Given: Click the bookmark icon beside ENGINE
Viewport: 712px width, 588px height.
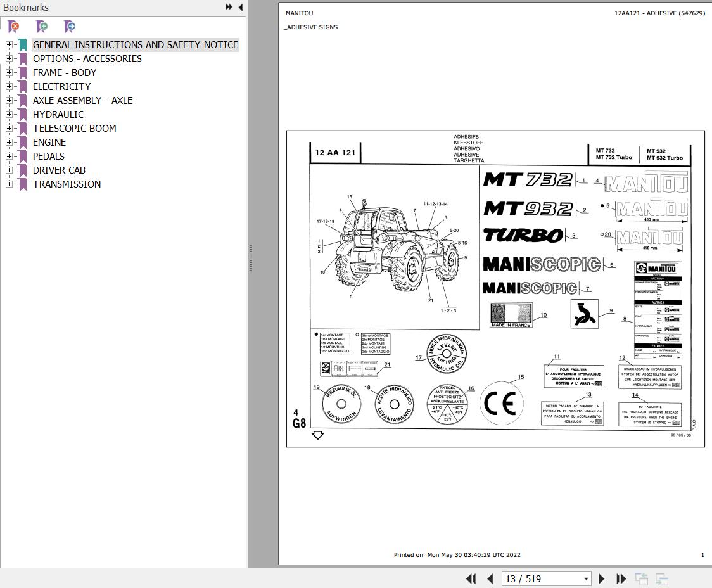Looking at the screenshot, I should tap(23, 142).
